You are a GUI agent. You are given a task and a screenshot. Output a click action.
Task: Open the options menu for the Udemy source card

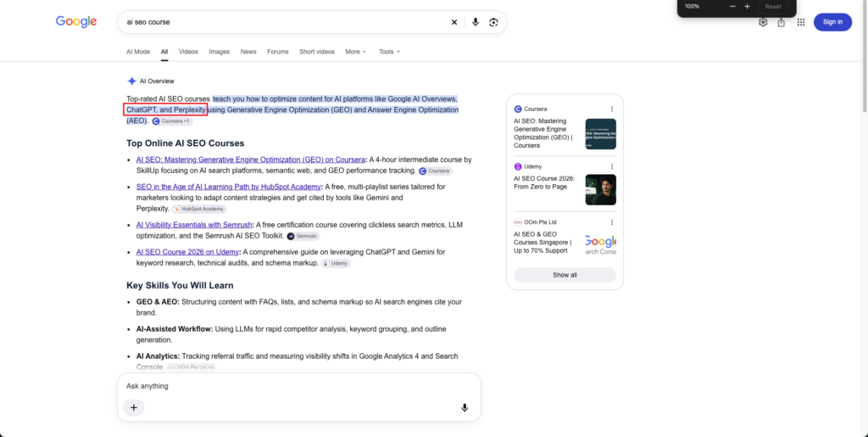pos(612,166)
